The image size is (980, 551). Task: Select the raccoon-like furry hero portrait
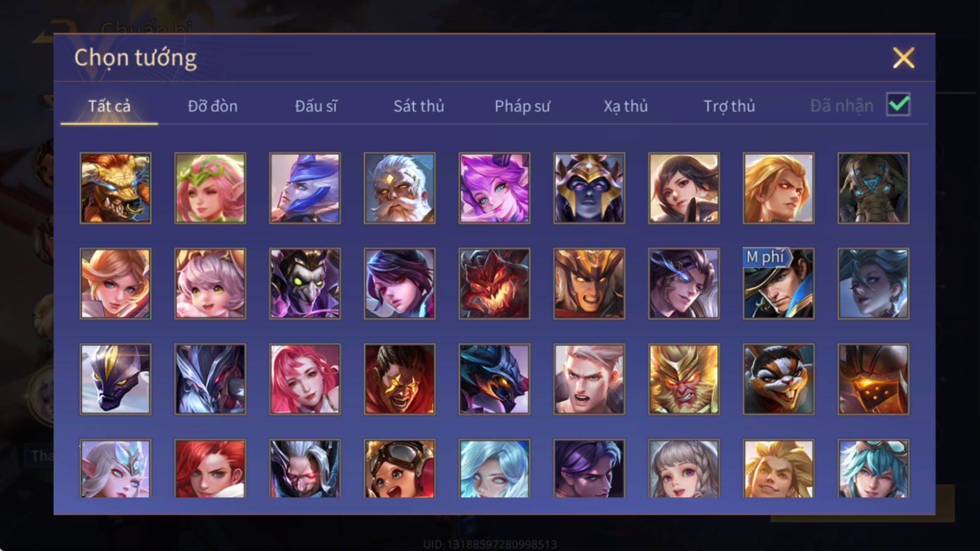click(x=779, y=379)
